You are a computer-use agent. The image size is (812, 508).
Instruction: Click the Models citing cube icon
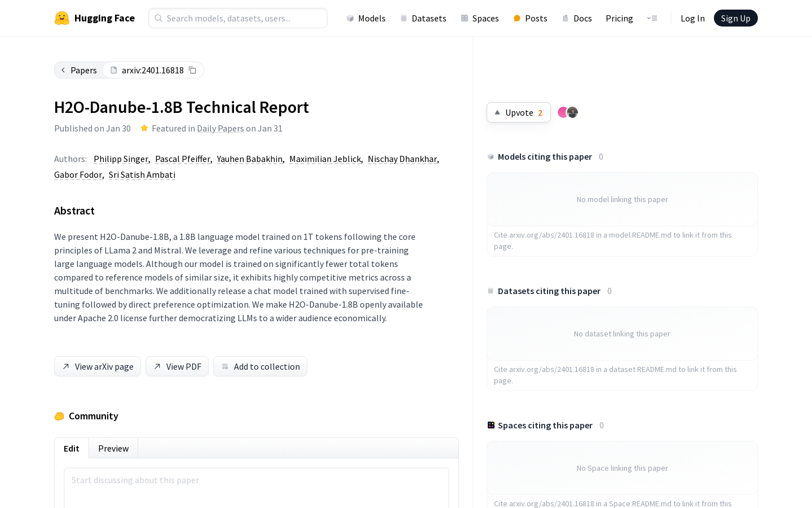(491, 156)
